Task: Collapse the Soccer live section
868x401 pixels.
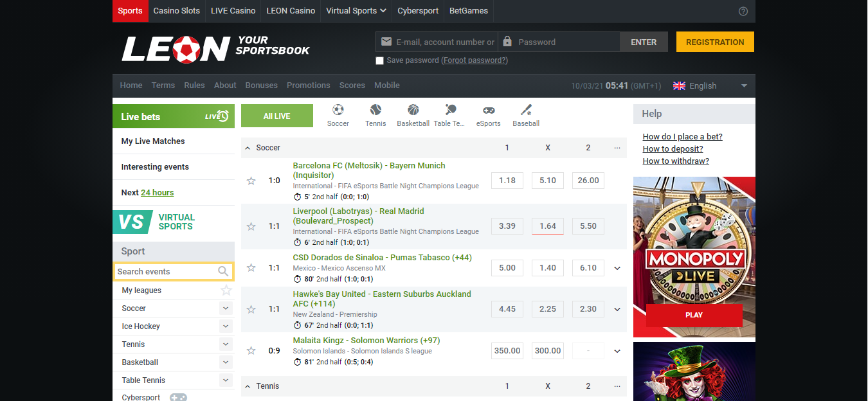Action: tap(248, 148)
